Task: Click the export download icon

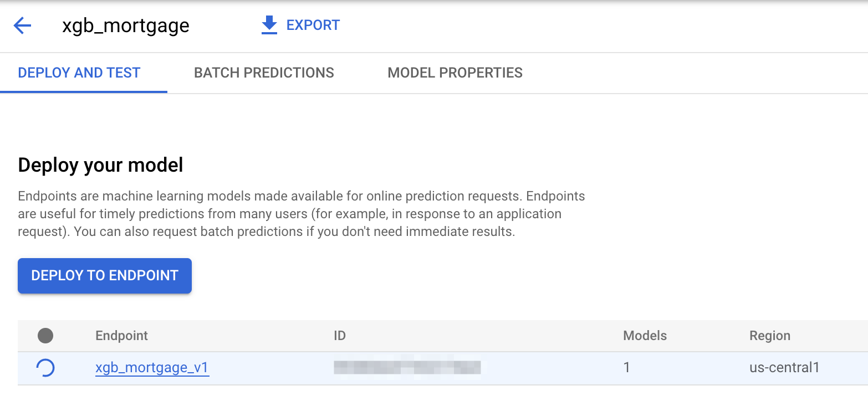Action: pos(269,25)
